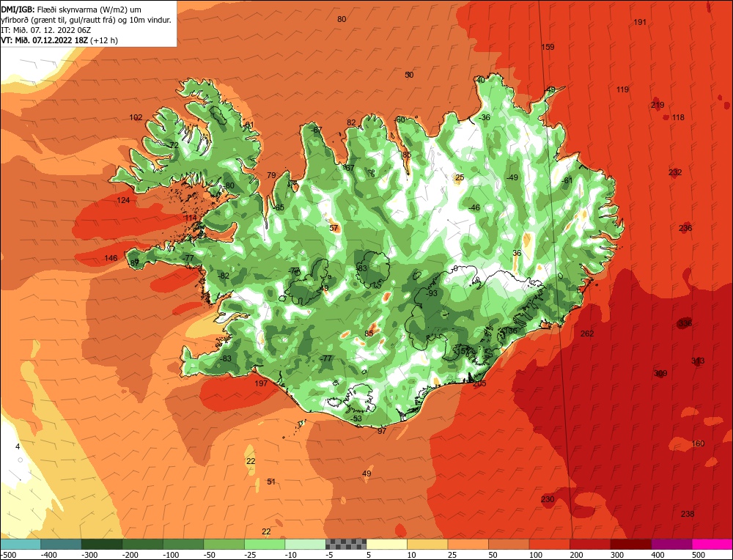Pick the dark maroon swatch between 300 and 400
733x560 pixels.
point(630,544)
